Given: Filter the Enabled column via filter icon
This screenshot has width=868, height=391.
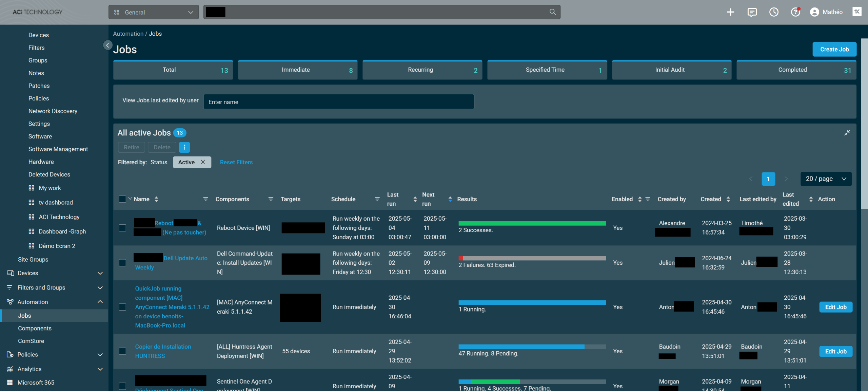Looking at the screenshot, I should tap(648, 199).
